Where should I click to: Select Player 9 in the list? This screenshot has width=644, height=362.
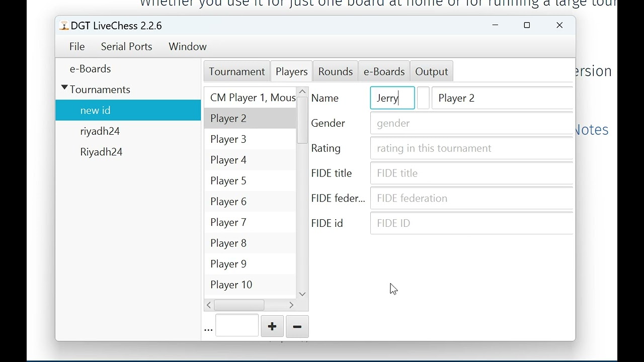(x=250, y=264)
